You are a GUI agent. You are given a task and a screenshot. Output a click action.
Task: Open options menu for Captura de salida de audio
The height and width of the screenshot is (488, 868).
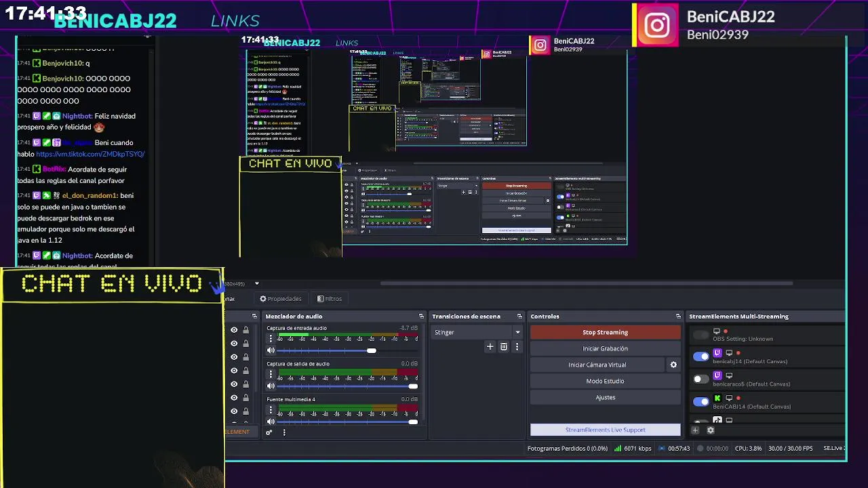click(x=271, y=373)
